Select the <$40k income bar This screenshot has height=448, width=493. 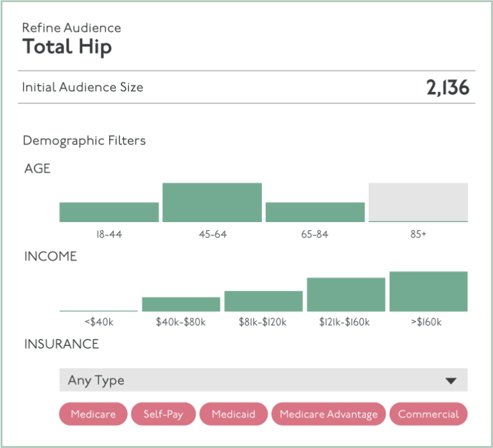point(99,310)
